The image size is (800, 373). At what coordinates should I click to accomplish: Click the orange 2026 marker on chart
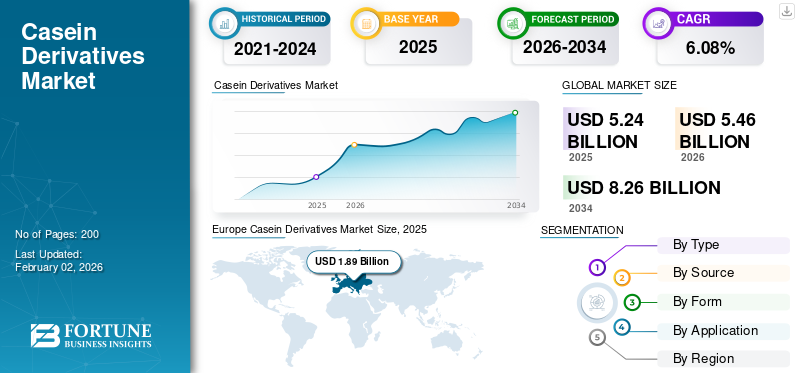[x=354, y=145]
